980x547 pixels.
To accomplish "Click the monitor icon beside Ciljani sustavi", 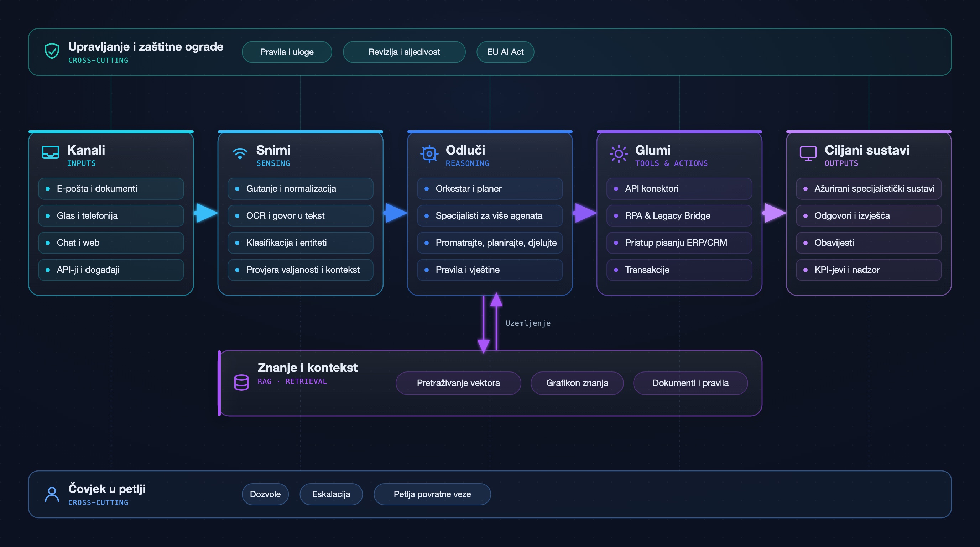I will pos(808,153).
